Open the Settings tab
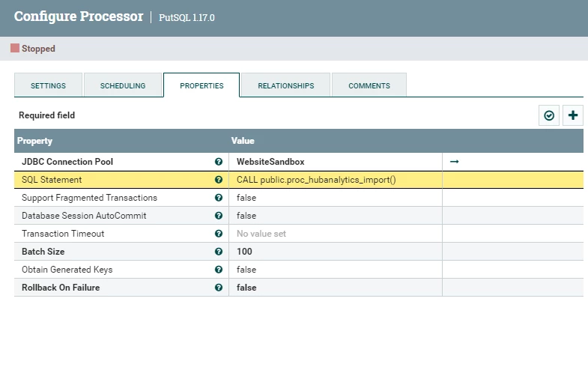This screenshot has height=379, width=588. [x=48, y=85]
